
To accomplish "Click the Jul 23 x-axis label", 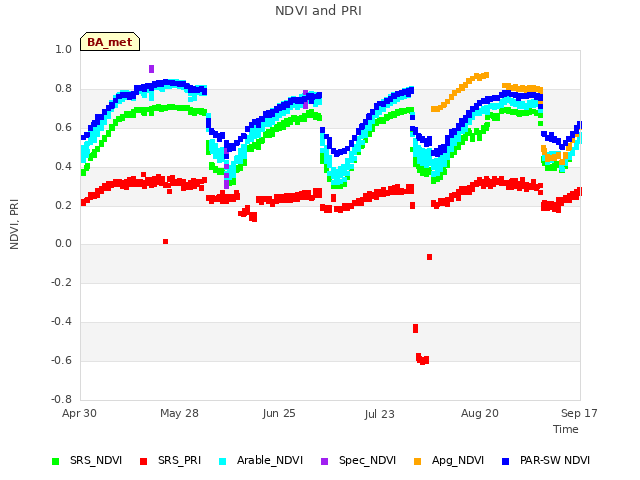I will 379,414.
